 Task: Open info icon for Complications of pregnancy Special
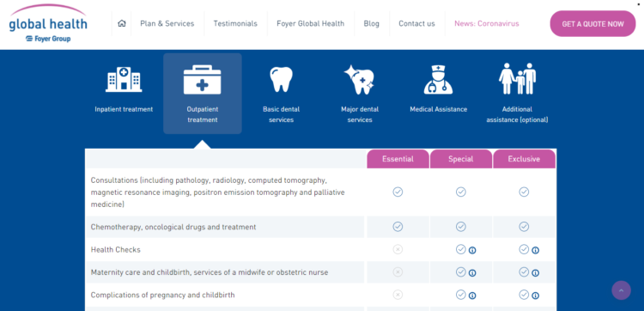coord(472,296)
